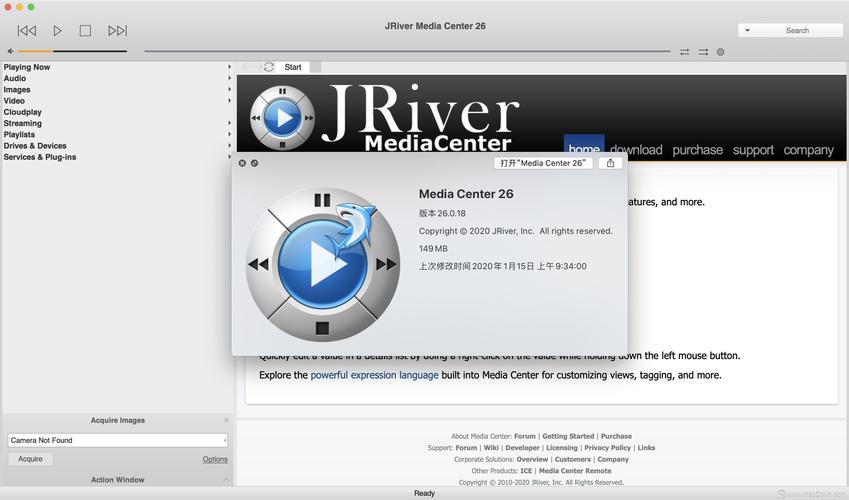849x500 pixels.
Task: Click the JRiver logo play button image
Action: coord(282,118)
